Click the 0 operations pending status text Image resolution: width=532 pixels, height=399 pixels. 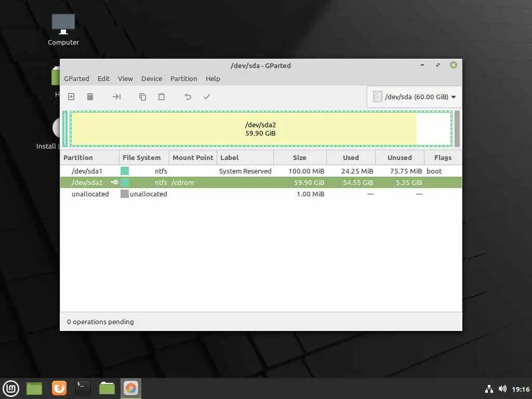pos(100,322)
